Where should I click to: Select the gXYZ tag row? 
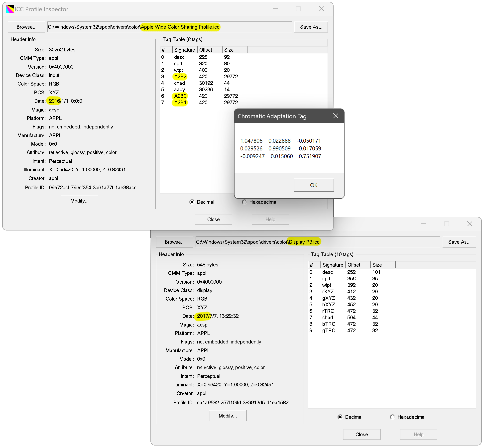(392, 298)
